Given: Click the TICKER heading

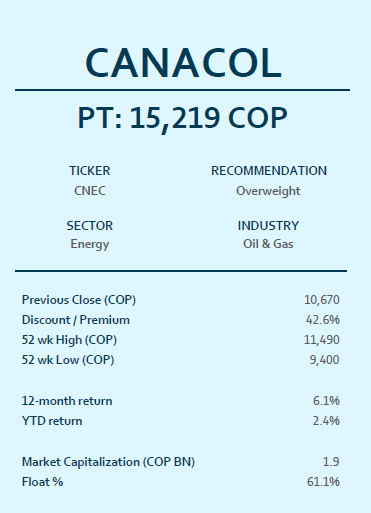Looking at the screenshot, I should pyautogui.click(x=90, y=171).
